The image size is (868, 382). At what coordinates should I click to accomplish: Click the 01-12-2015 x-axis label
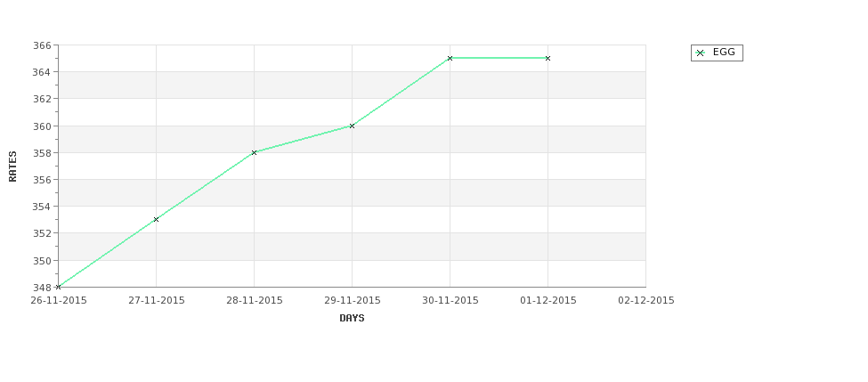(x=548, y=300)
